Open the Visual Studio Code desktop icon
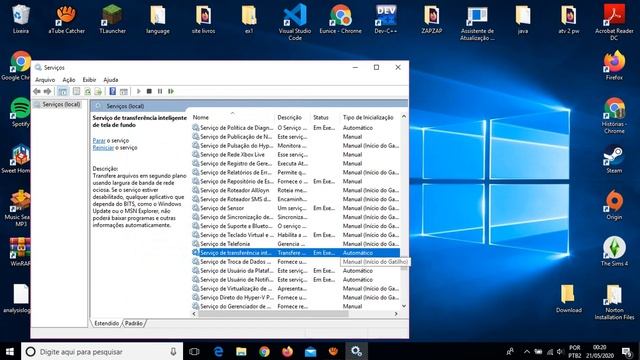 295,22
